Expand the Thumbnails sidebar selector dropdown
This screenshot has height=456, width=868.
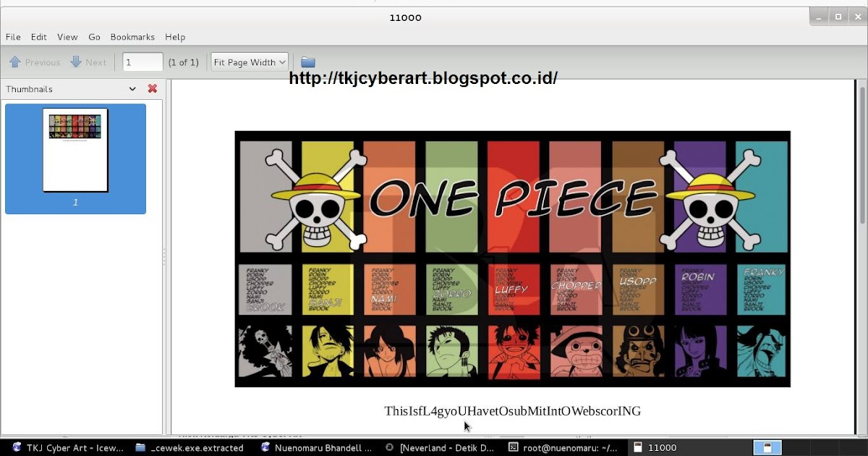pos(132,89)
